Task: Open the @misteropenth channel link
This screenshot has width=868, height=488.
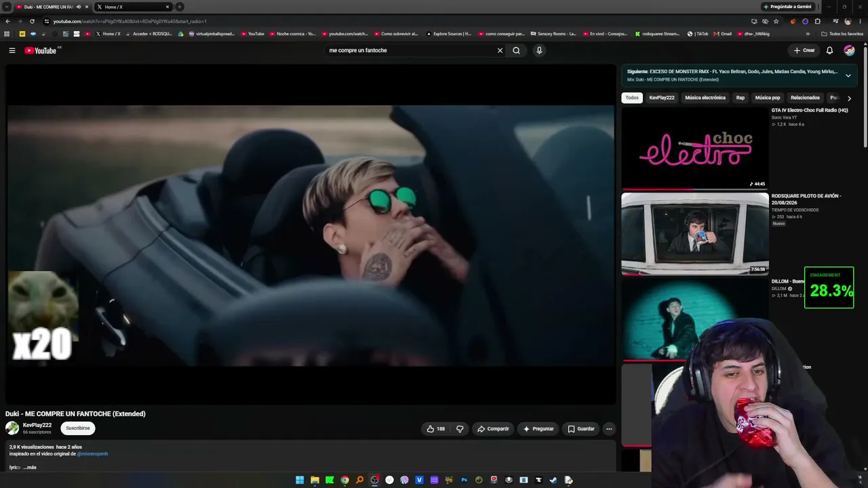Action: pos(92,453)
